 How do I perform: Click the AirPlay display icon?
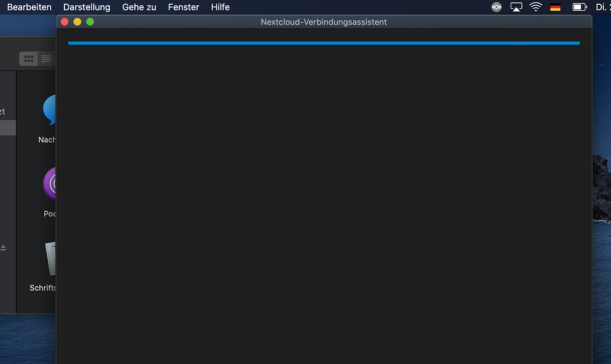pos(516,7)
